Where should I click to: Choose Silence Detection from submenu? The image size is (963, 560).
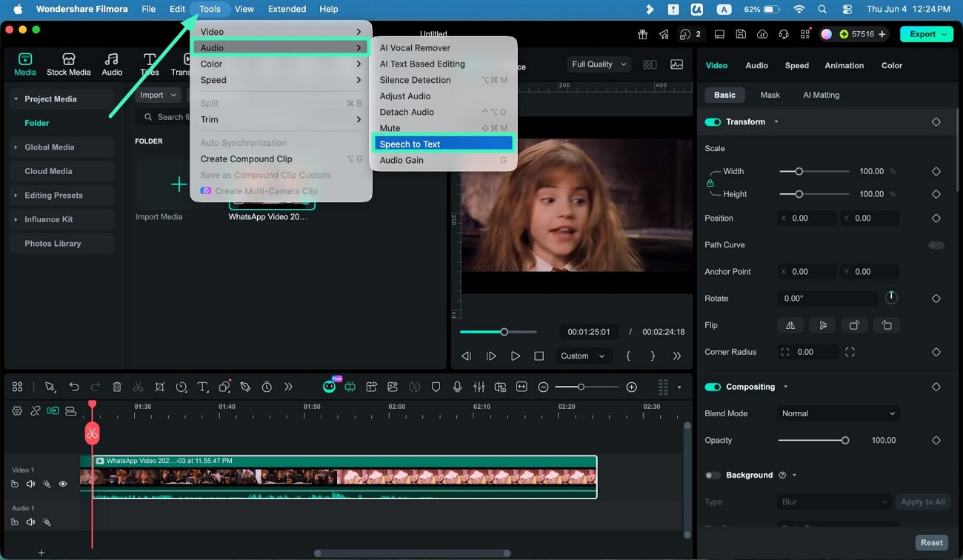[x=443, y=80]
